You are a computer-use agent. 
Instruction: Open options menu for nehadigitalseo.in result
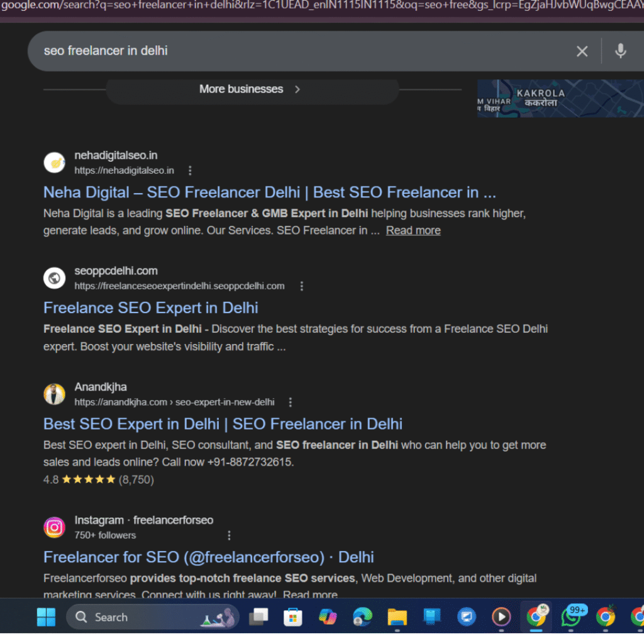[x=190, y=170]
